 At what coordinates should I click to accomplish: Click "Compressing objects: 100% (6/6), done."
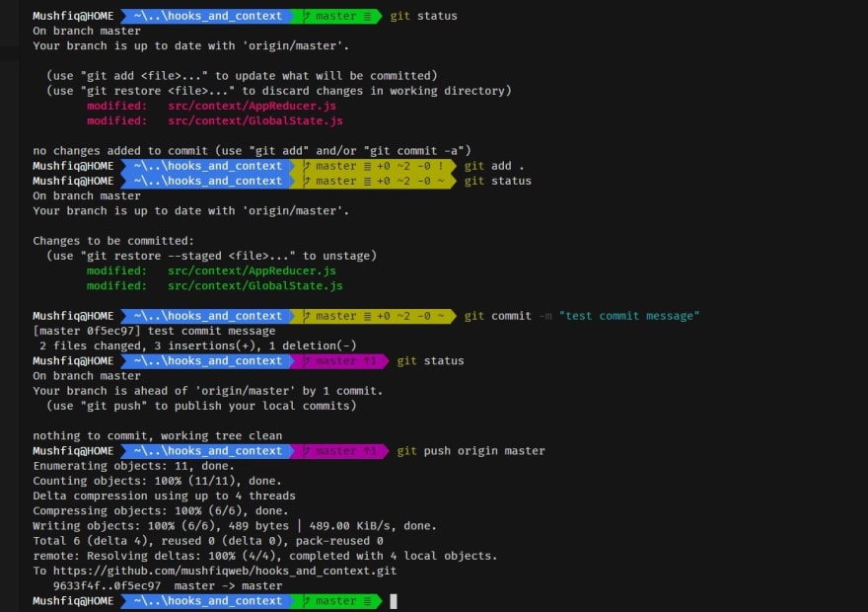click(161, 510)
